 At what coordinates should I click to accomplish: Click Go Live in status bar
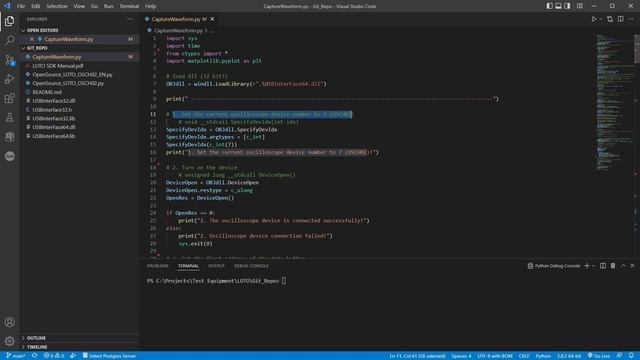(x=598, y=356)
